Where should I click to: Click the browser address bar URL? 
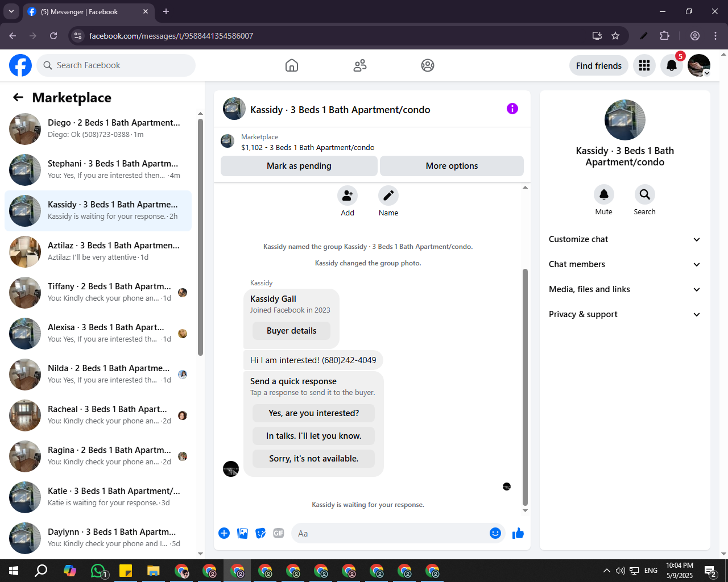[x=171, y=36]
